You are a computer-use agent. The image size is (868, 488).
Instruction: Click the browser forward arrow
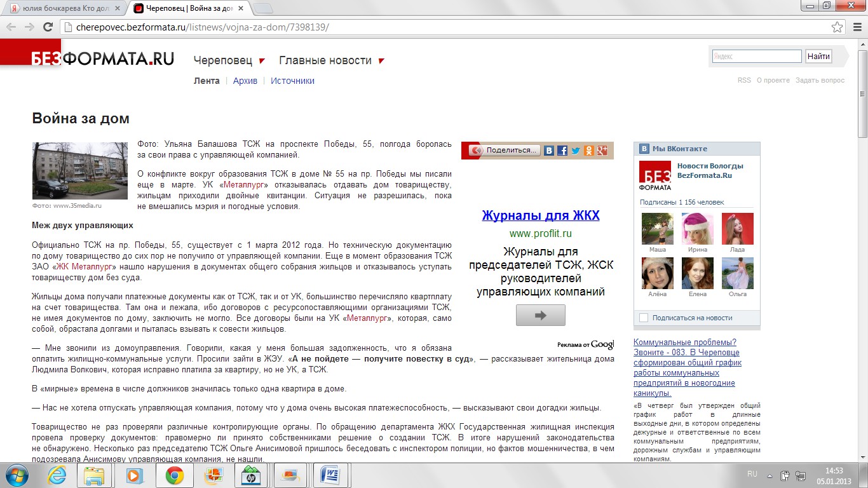point(29,27)
